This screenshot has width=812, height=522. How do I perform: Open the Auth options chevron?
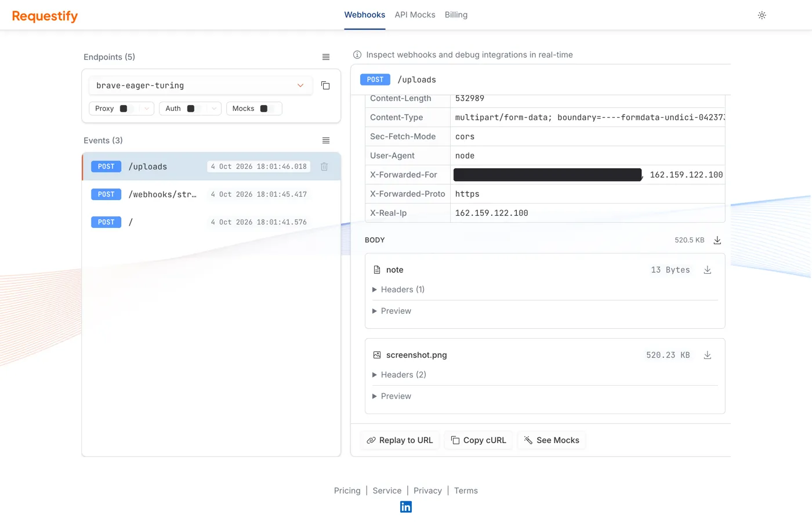click(x=214, y=108)
